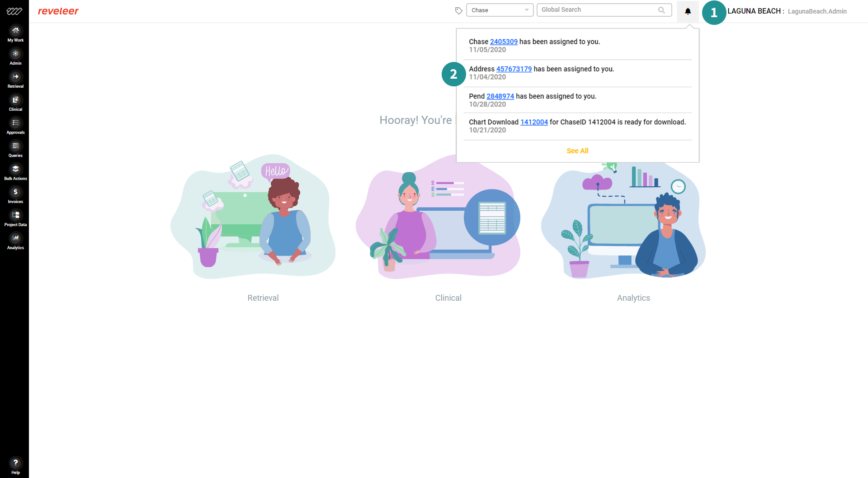Open Pend 2848974 notification link

click(x=500, y=96)
